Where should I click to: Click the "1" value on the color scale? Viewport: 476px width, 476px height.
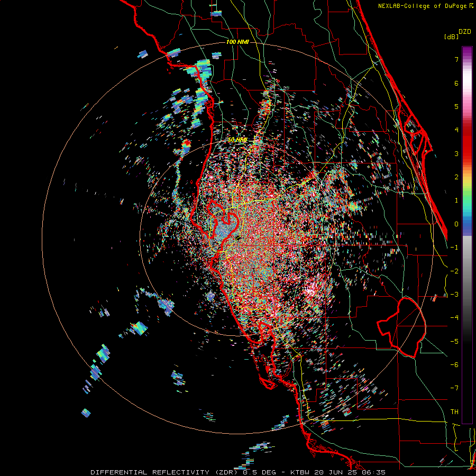[x=456, y=200]
